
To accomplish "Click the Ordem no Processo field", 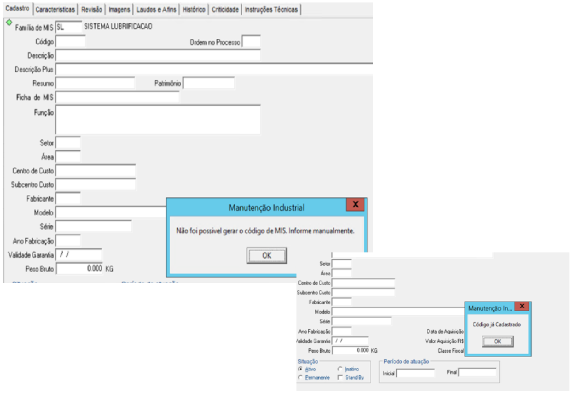I will pyautogui.click(x=251, y=42).
